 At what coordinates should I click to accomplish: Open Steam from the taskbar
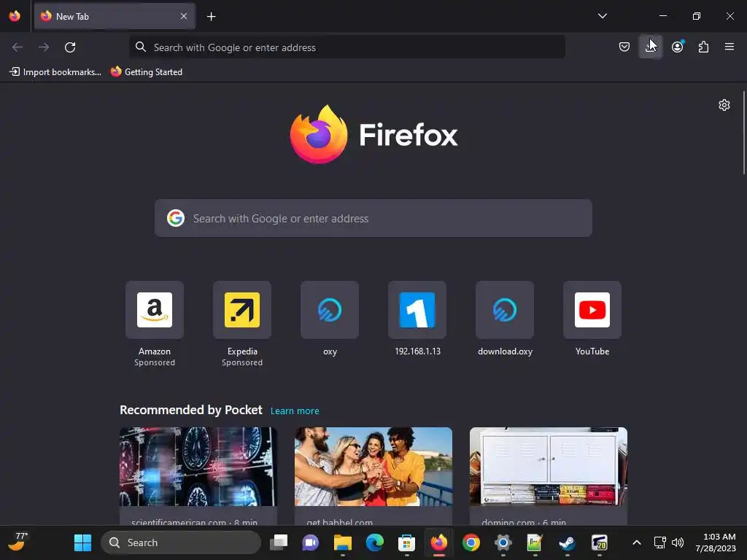click(x=567, y=542)
